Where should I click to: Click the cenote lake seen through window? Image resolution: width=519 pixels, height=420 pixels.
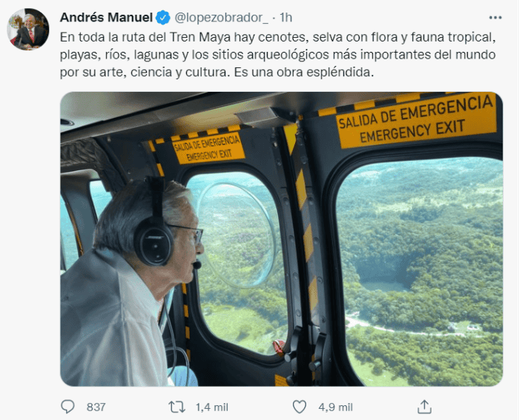coord(384,276)
